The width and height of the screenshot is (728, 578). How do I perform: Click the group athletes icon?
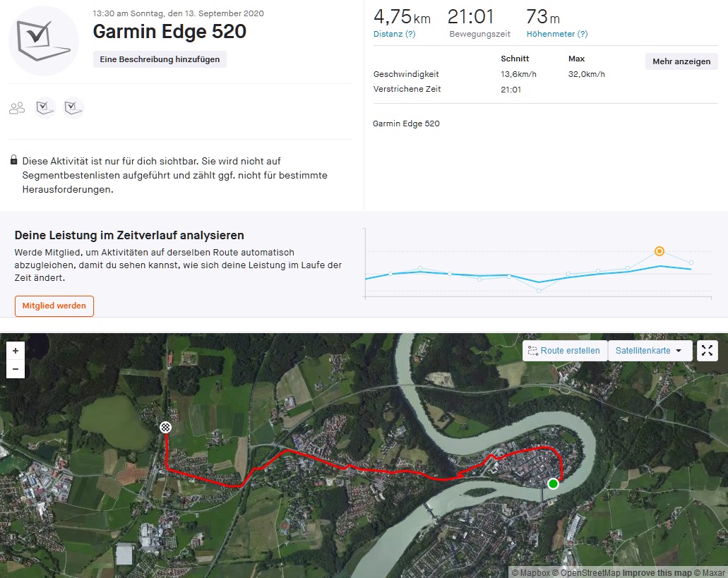[17, 108]
